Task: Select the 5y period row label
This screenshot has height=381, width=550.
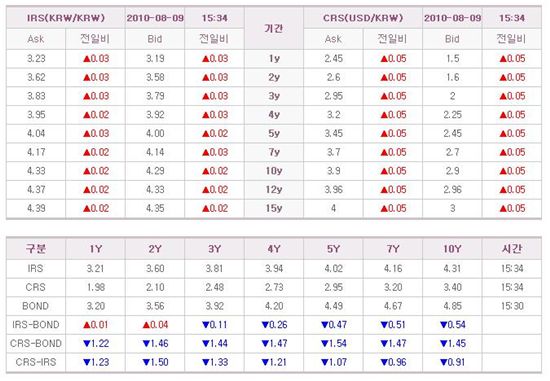Action: tap(274, 133)
